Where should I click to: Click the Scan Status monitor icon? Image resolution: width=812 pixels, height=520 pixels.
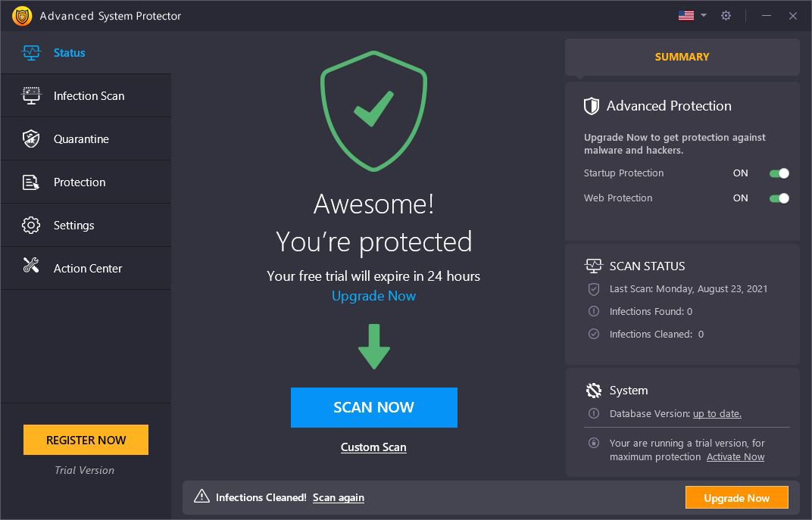tap(593, 266)
